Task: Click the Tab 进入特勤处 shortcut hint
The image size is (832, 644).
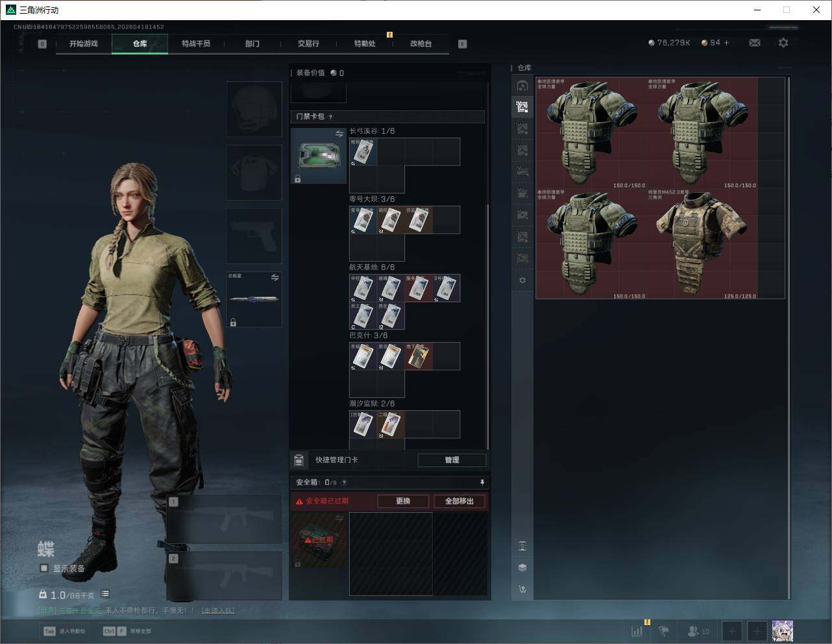Action: click(64, 631)
